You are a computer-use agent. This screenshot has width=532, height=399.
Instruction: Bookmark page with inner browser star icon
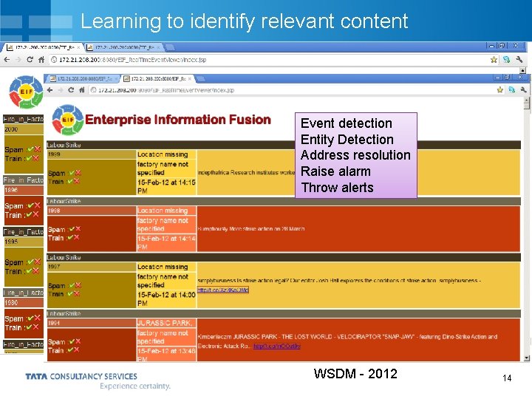tap(499, 90)
